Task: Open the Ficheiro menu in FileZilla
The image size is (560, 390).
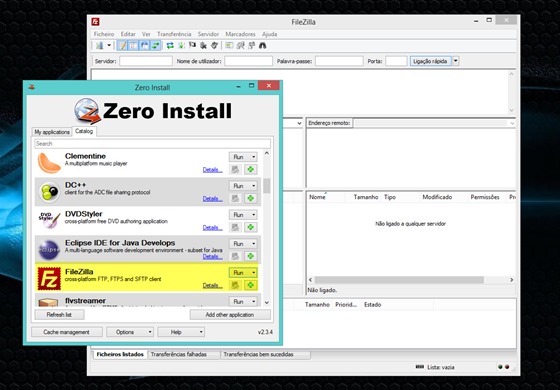Action: pos(104,34)
